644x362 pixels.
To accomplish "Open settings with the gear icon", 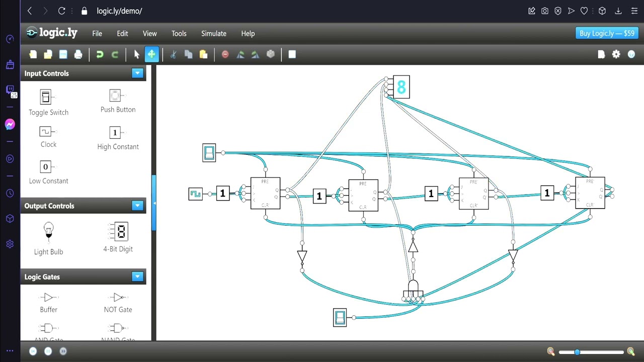I will point(616,54).
